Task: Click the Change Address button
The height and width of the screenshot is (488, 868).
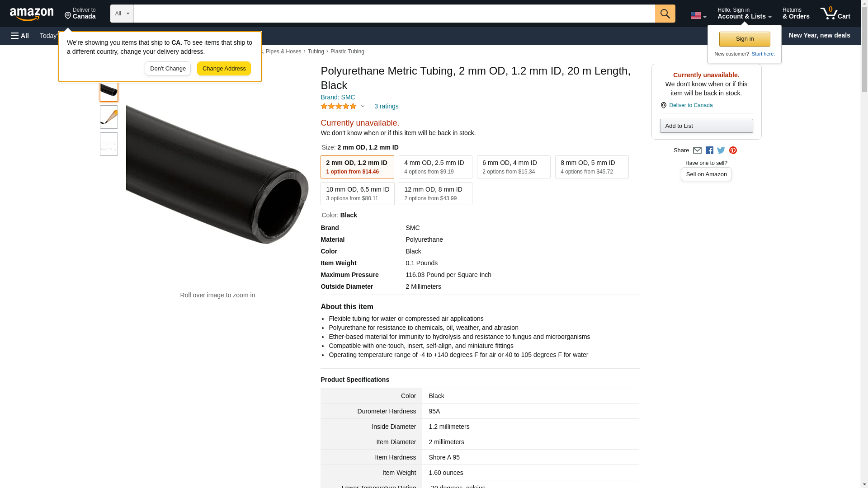Action: click(224, 69)
